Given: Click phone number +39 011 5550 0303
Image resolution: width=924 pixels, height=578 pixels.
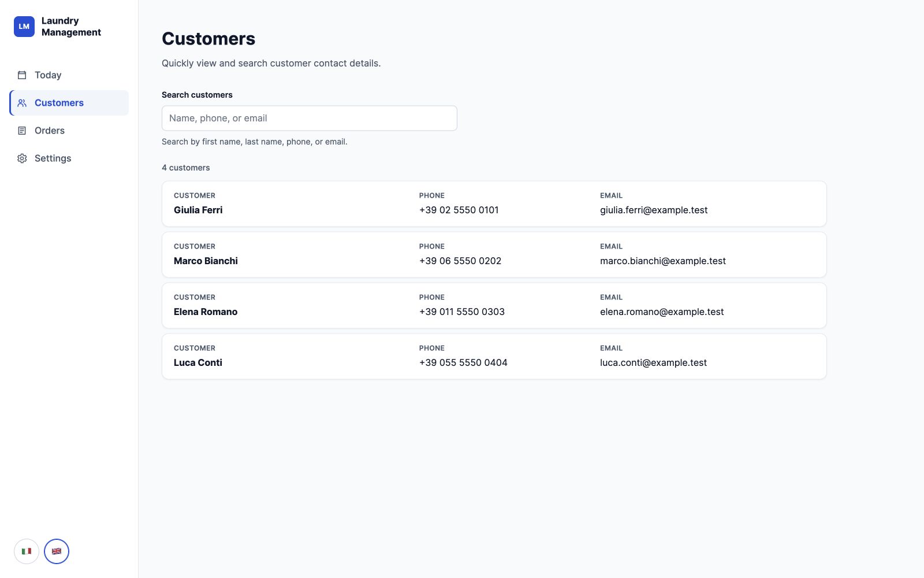Looking at the screenshot, I should pyautogui.click(x=462, y=312).
